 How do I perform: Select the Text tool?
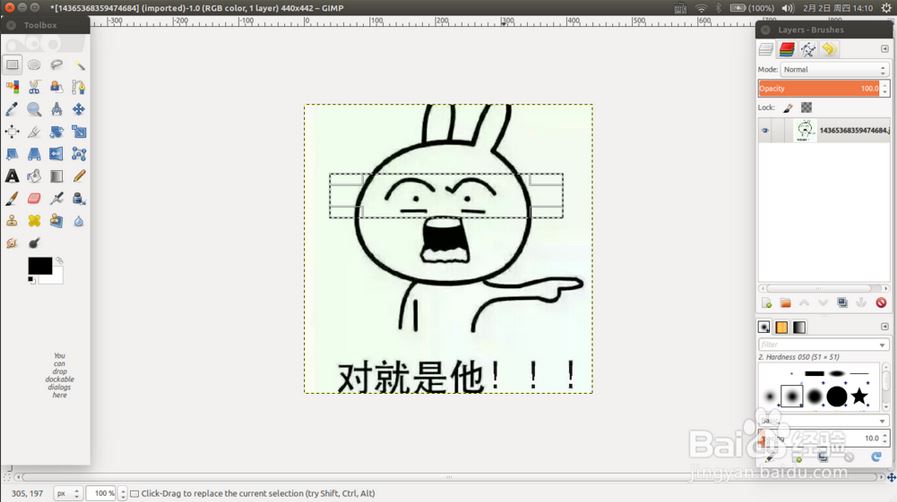point(12,176)
